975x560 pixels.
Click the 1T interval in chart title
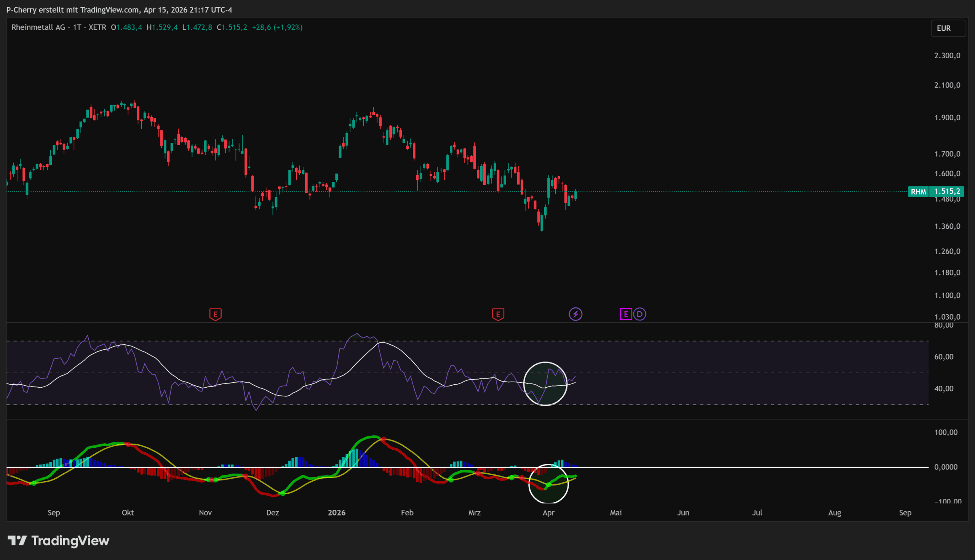tap(77, 27)
